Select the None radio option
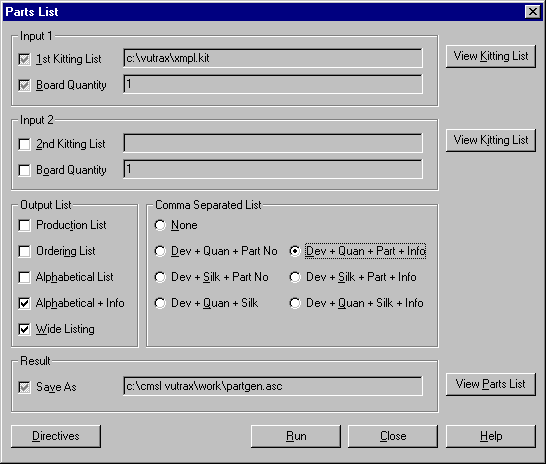 click(160, 225)
